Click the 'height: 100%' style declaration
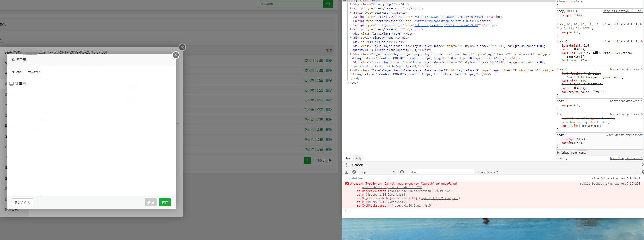The width and height of the screenshot is (644, 240). pos(572,15)
